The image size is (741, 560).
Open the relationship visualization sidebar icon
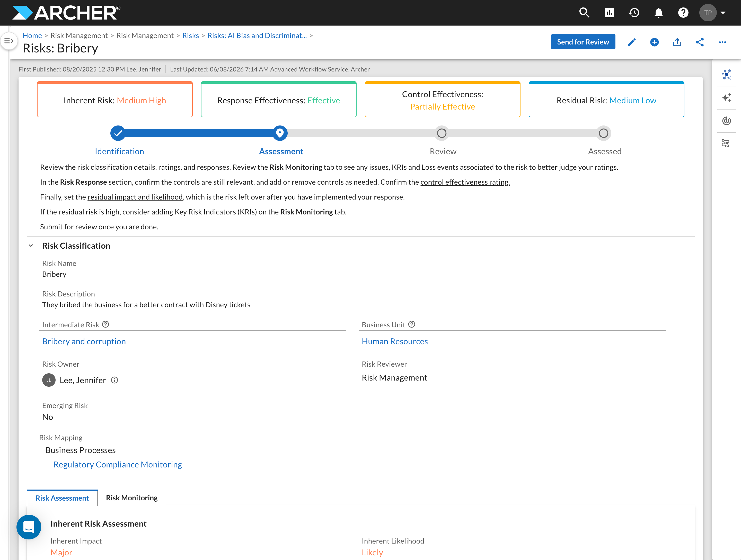point(726,74)
